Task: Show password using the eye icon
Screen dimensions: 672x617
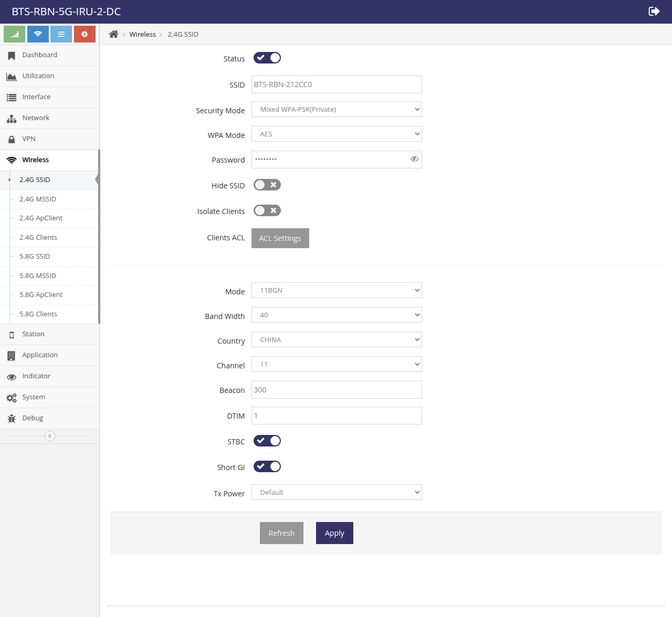Action: point(415,159)
